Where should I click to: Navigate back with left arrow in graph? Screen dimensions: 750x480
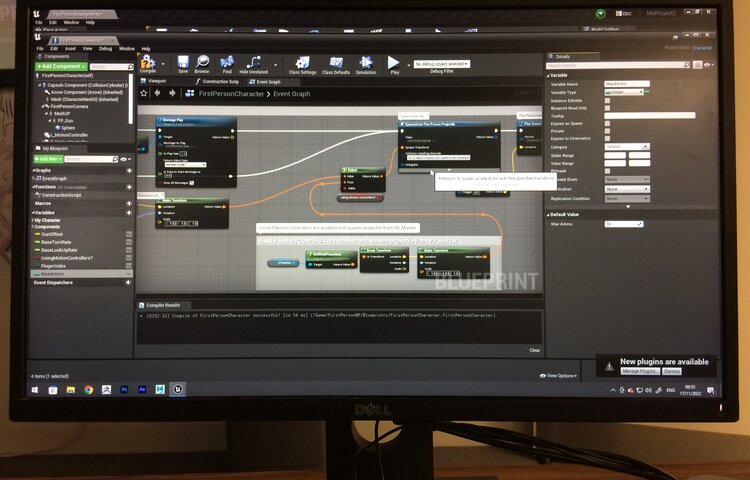pyautogui.click(x=157, y=93)
